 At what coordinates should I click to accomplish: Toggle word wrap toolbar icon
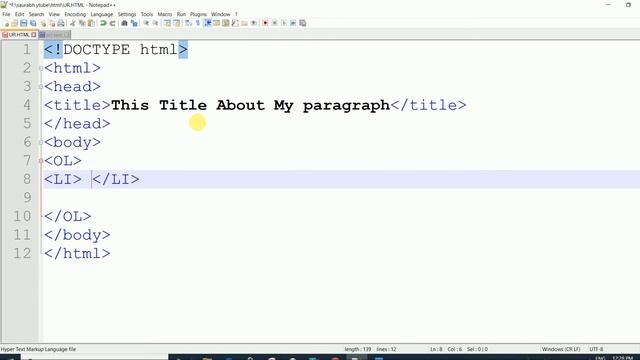pos(188,23)
